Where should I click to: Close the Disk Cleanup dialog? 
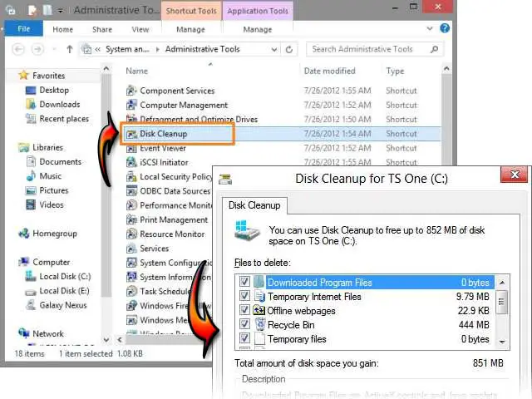point(515,175)
